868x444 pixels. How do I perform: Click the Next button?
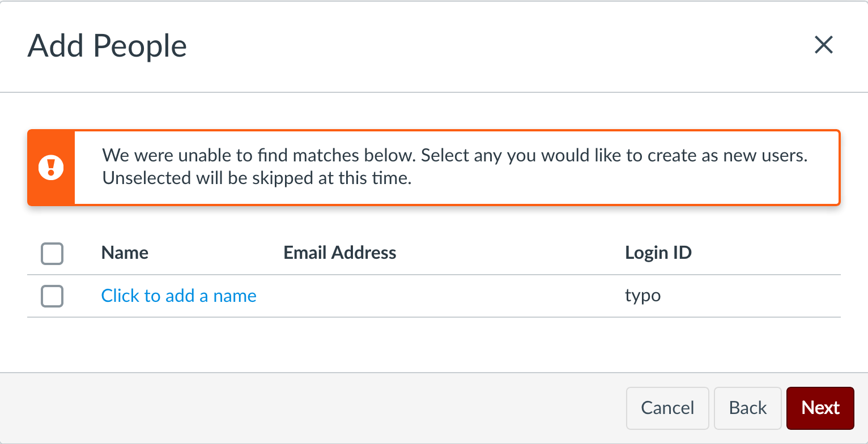coord(820,408)
